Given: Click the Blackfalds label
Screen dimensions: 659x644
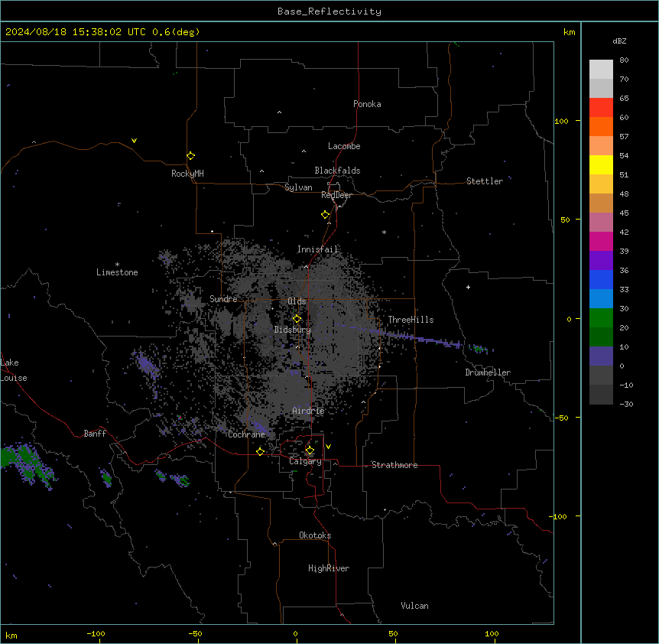Looking at the screenshot, I should [337, 171].
